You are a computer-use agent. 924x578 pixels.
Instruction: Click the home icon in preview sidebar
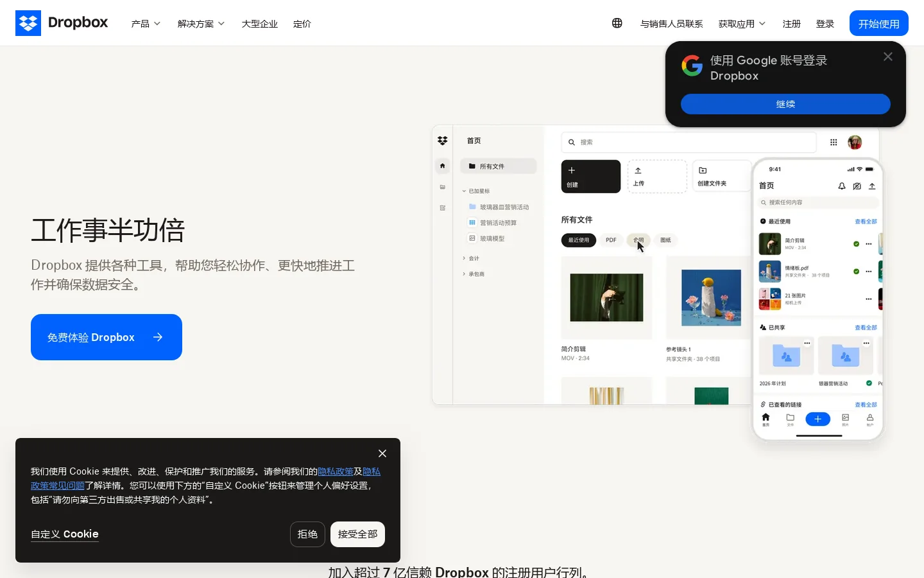(x=442, y=166)
